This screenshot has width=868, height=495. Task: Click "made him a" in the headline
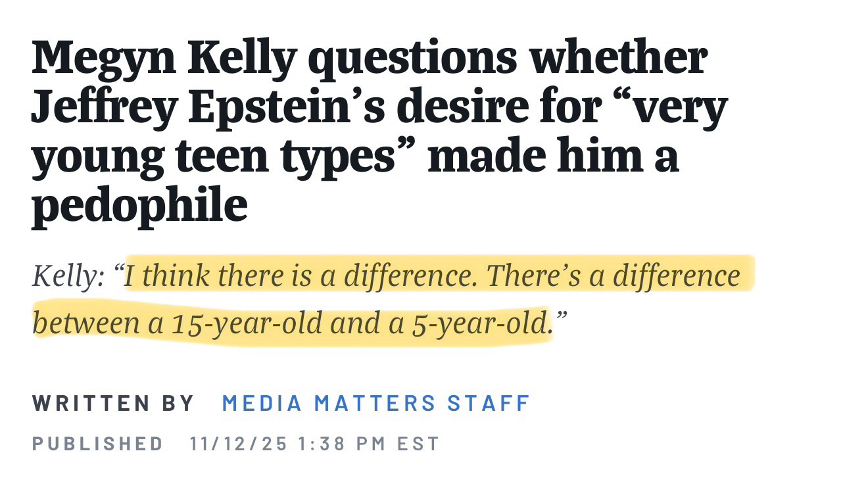(553, 156)
